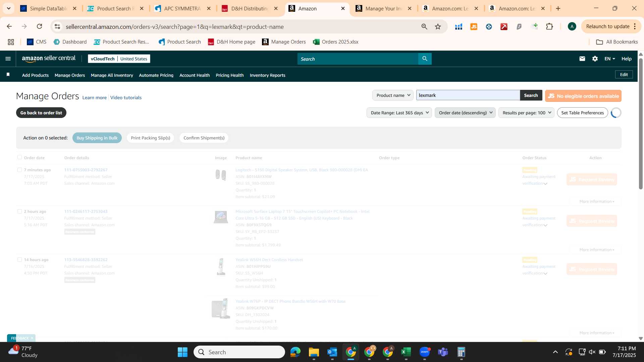
Task: Click the Search button beside lexmark field
Action: (x=531, y=95)
